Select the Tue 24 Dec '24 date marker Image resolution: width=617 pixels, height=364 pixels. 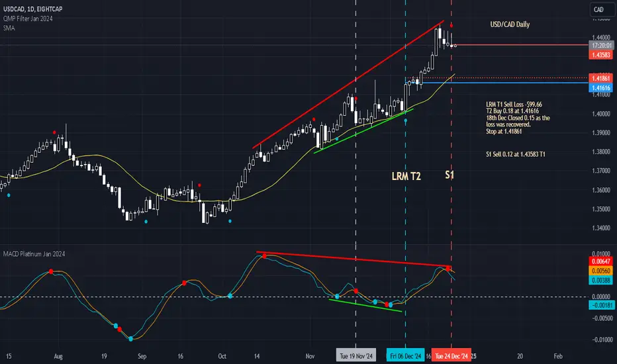(451, 356)
